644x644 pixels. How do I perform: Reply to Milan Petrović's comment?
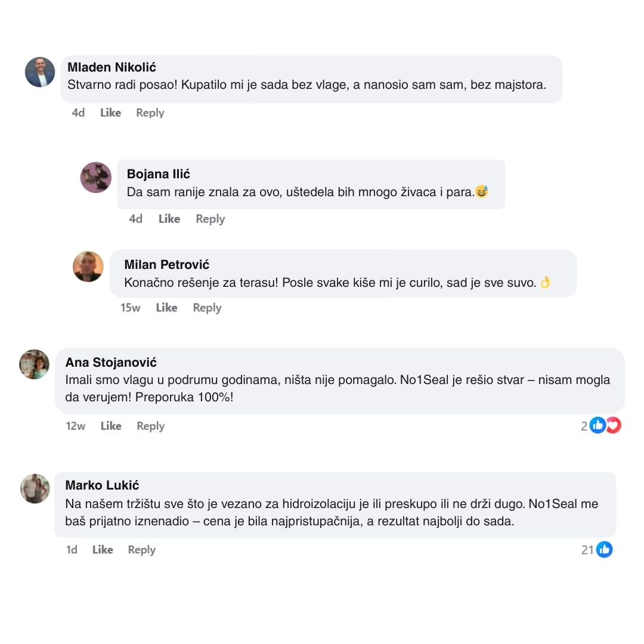[207, 308]
